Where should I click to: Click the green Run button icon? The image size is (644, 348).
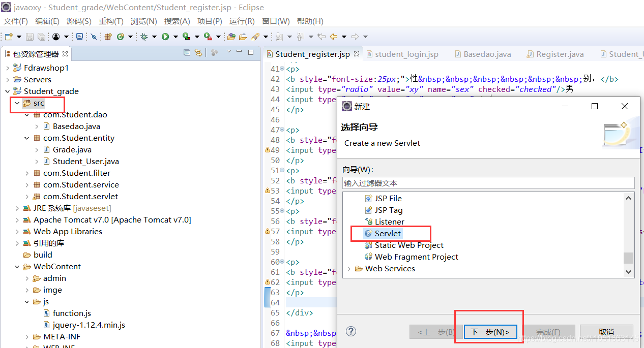tap(165, 37)
